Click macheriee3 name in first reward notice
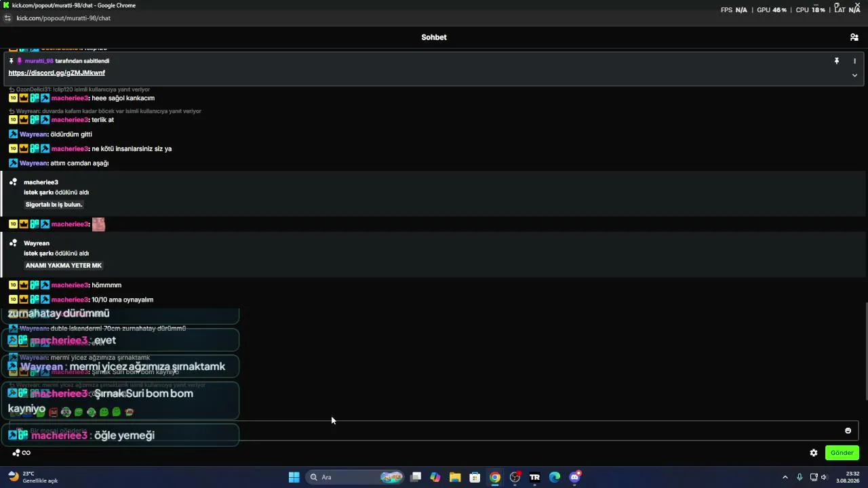Viewport: 868px width, 488px height. [x=41, y=182]
